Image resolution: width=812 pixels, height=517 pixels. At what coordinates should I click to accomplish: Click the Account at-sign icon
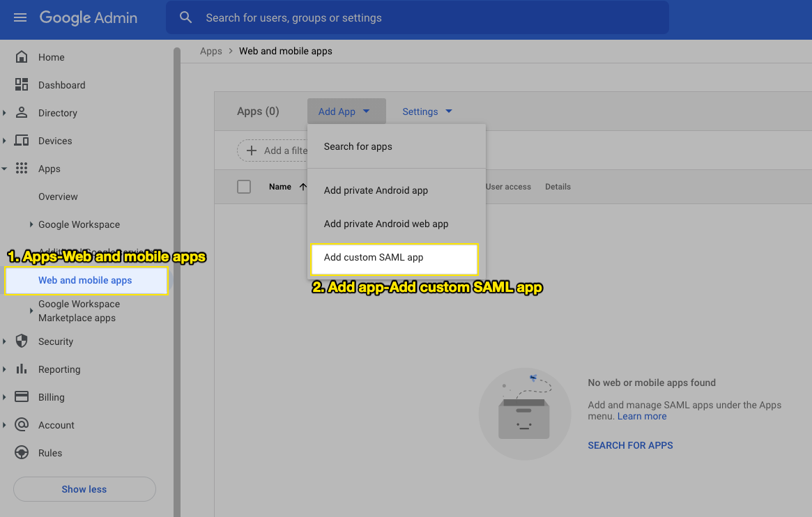coord(21,425)
